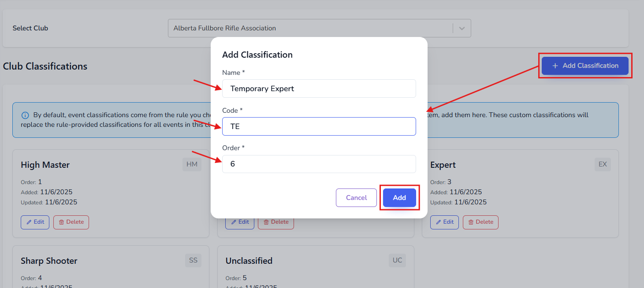Select the Edit pencil icon on High Master card

point(30,222)
